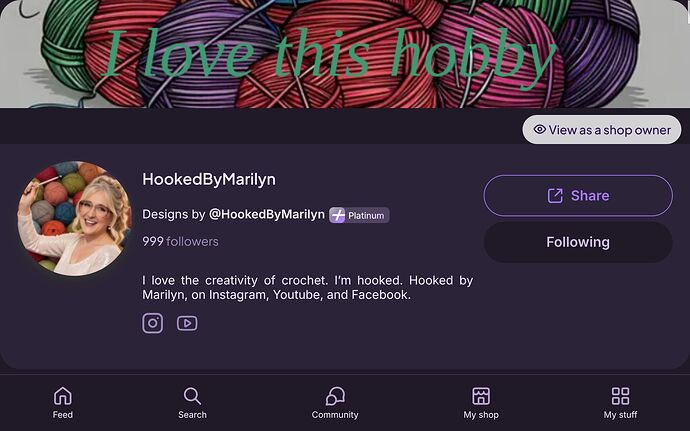Click the crochet bio description text
The height and width of the screenshot is (431, 690).
[307, 288]
